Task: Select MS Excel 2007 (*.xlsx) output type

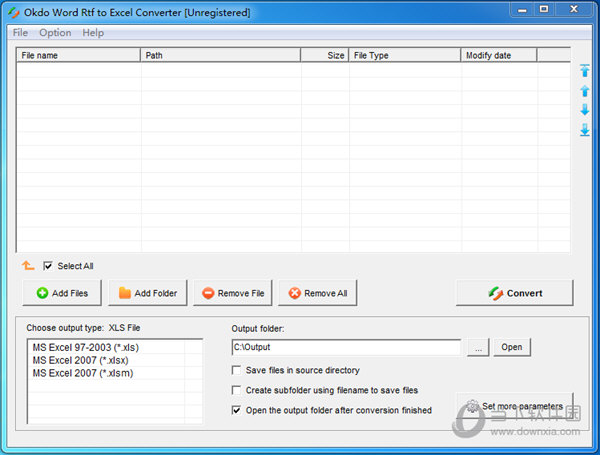Action: [x=80, y=360]
